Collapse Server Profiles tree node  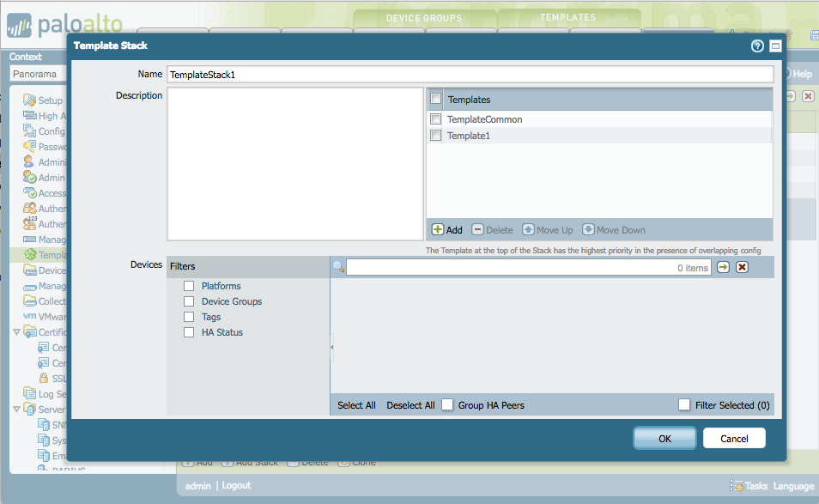[16, 409]
